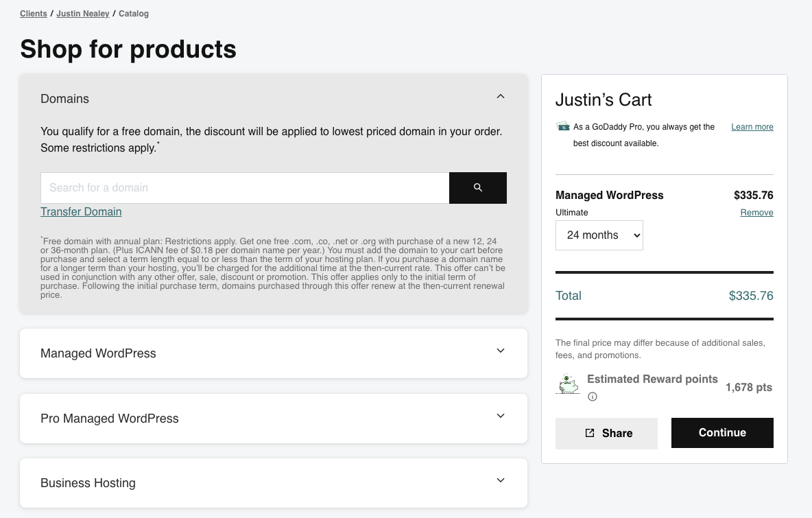This screenshot has width=812, height=518.
Task: Click the Managed WordPress cart item name
Action: click(610, 196)
